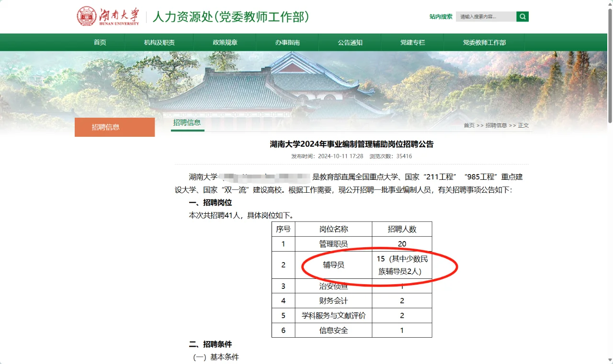This screenshot has width=613, height=364.
Task: Click the scrollbar down arrow
Action: coord(610,360)
